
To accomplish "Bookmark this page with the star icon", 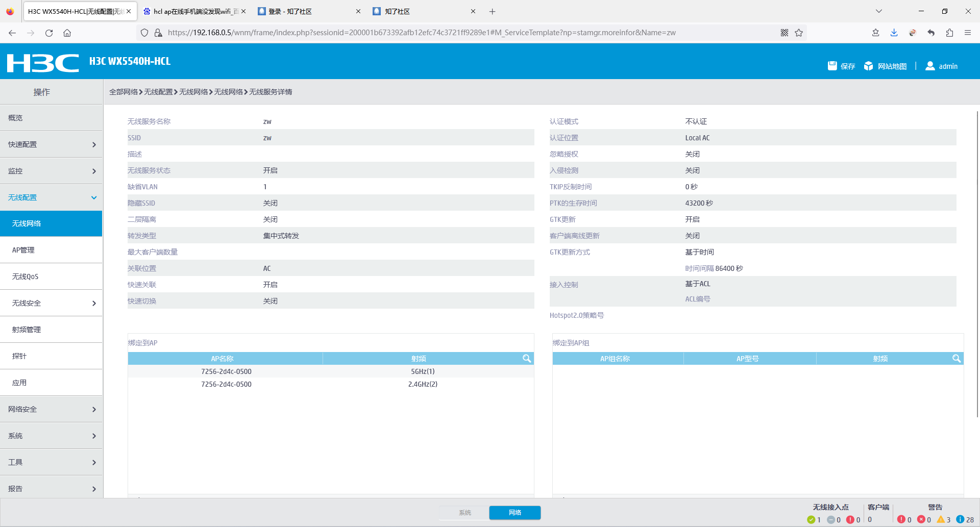I will [799, 33].
